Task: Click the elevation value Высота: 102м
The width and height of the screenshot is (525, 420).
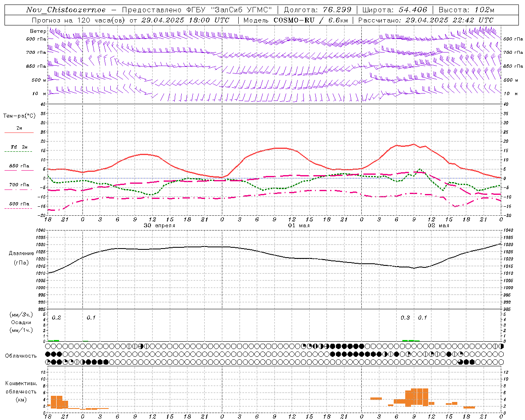Action: coord(466,9)
